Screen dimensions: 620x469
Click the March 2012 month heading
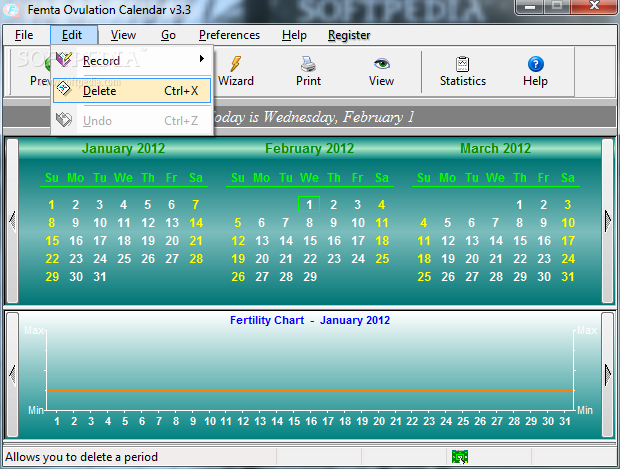[495, 148]
